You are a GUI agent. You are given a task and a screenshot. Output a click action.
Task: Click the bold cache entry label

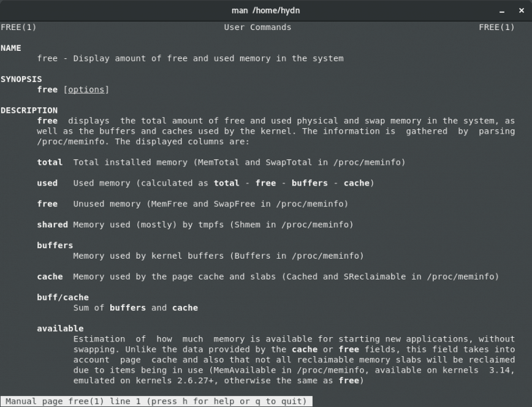pos(49,276)
